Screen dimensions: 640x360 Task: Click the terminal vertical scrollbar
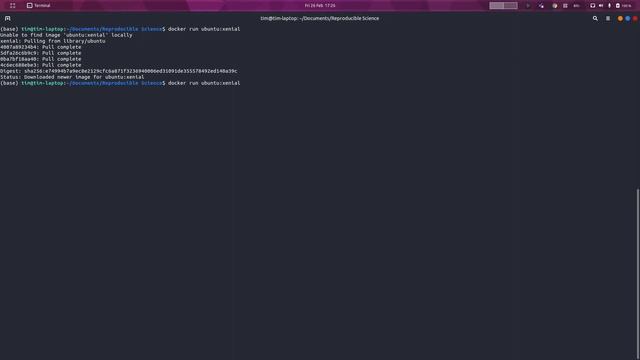point(638,273)
